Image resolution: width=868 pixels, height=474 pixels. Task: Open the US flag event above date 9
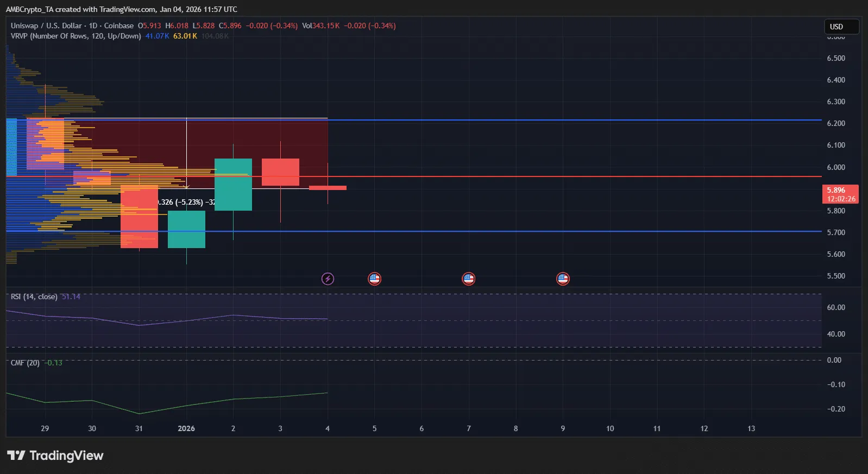pyautogui.click(x=563, y=279)
